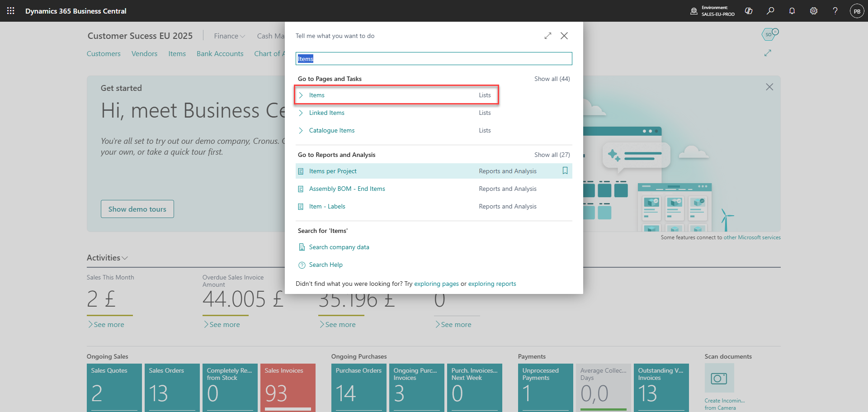
Task: Open Catalogue Items list
Action: [x=332, y=130]
